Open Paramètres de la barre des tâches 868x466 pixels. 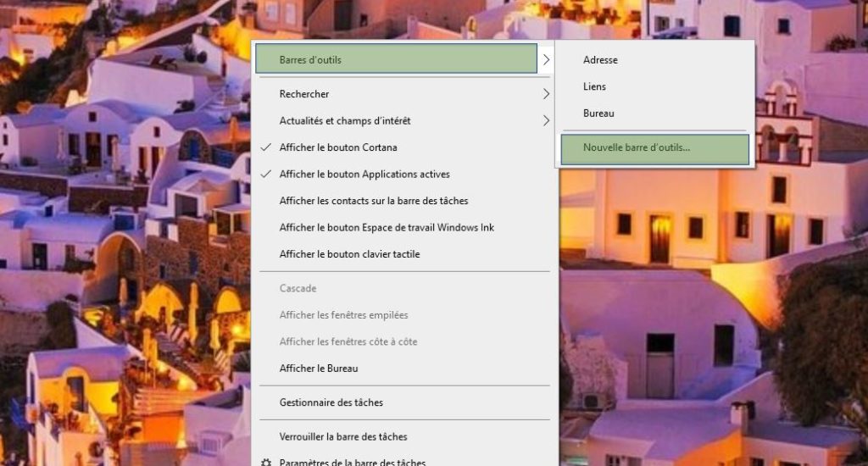[x=404, y=460]
